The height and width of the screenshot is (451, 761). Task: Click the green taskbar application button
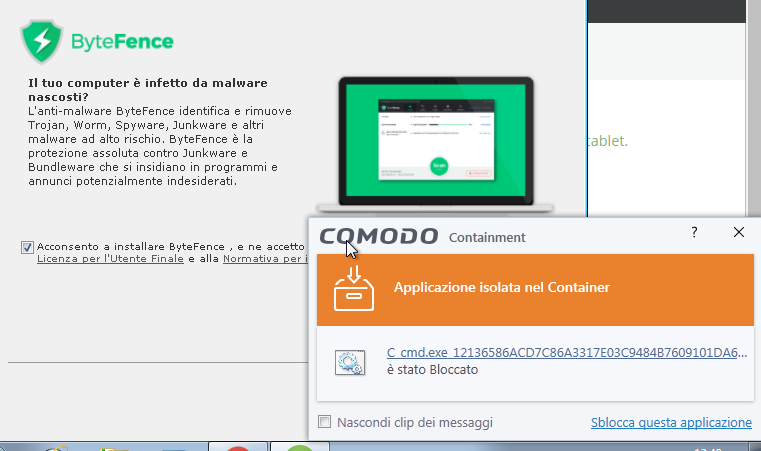coord(299,447)
